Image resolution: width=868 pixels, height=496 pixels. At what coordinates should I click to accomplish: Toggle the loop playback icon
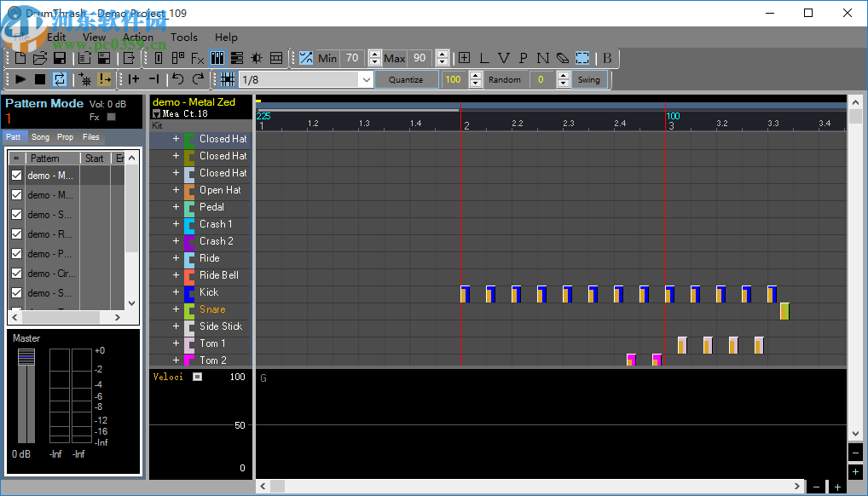point(60,79)
